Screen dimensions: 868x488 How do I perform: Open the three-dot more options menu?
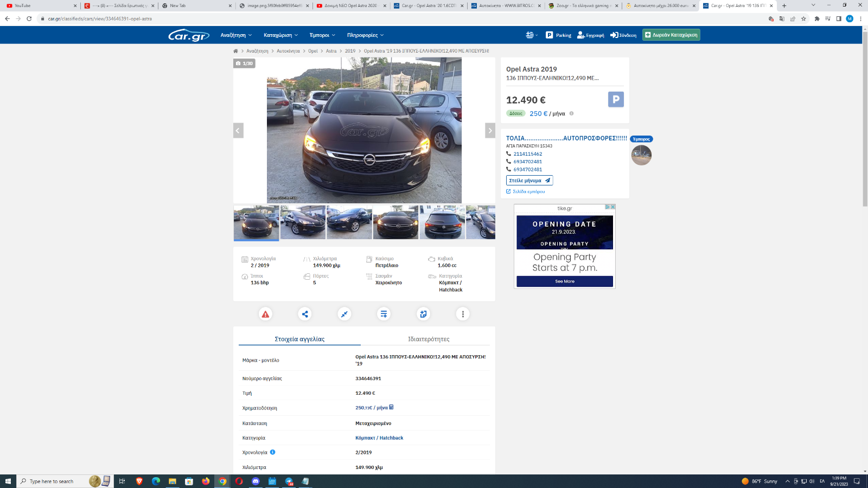[463, 314]
